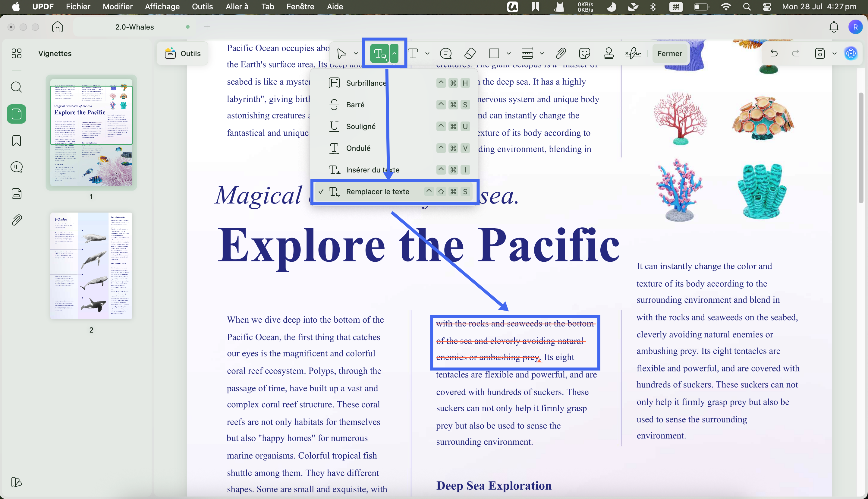This screenshot has width=868, height=499.
Task: Open the layers icon at sidebar bottom
Action: 17,482
